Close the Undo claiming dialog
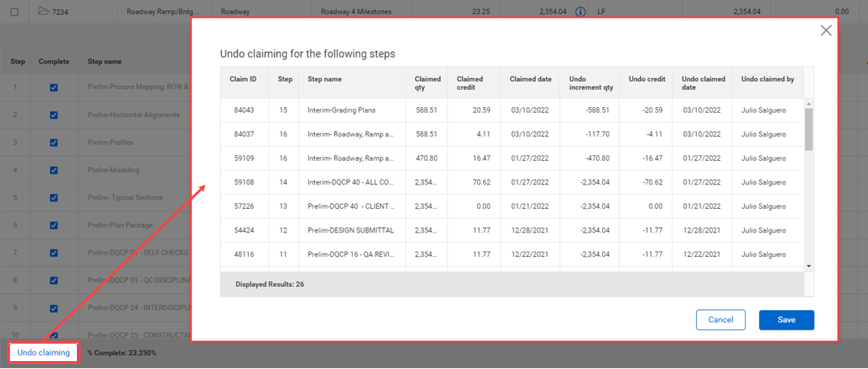This screenshot has width=868, height=369. (x=826, y=31)
